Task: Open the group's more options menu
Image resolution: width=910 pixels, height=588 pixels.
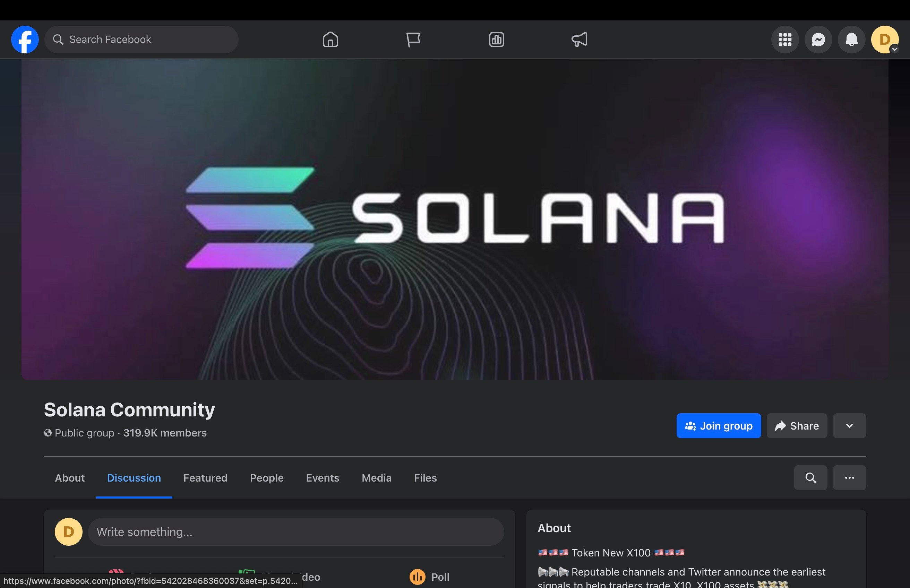Action: click(x=849, y=478)
